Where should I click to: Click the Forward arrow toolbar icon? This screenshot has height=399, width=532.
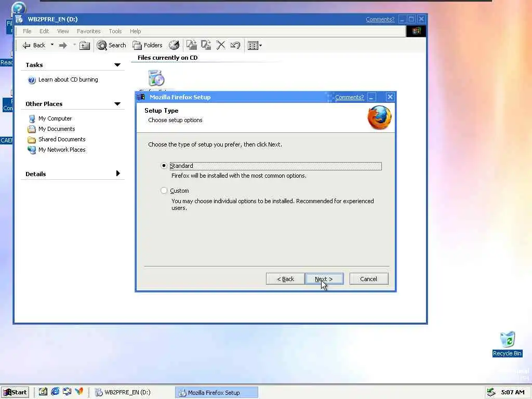click(63, 45)
